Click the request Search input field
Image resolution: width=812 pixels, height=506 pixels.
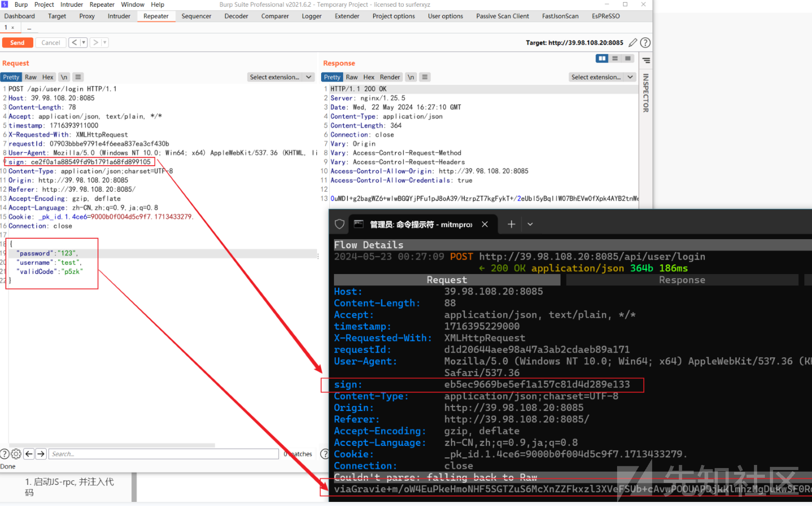[x=164, y=454]
